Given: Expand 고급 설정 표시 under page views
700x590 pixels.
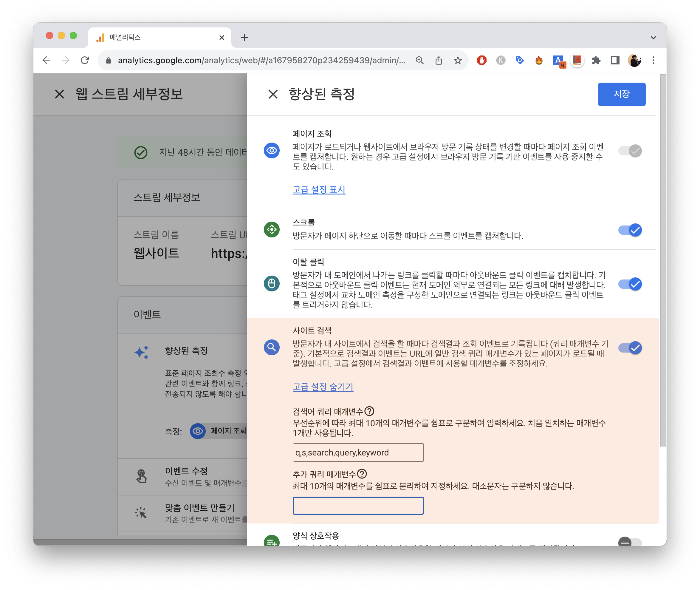Looking at the screenshot, I should pyautogui.click(x=319, y=190).
